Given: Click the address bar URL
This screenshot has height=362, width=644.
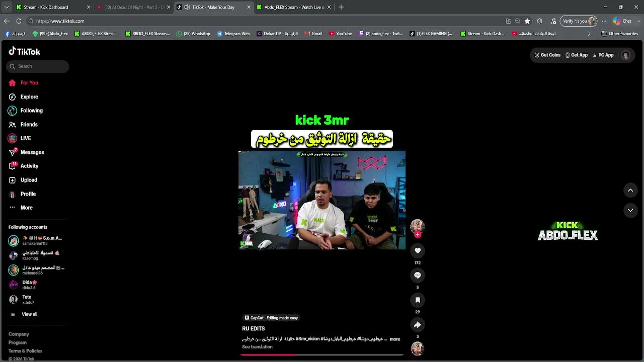Looking at the screenshot, I should pyautogui.click(x=60, y=21).
